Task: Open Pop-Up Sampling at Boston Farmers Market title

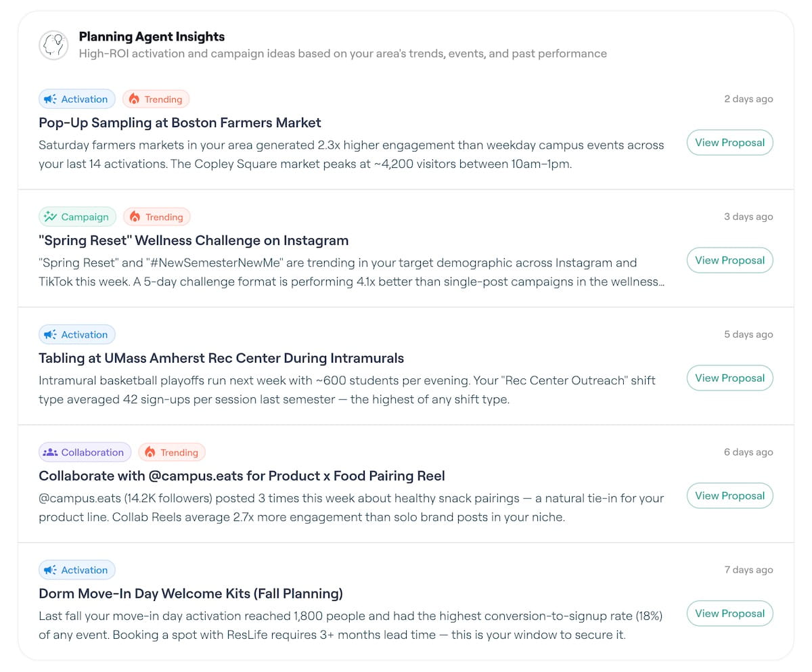Action: [x=180, y=123]
